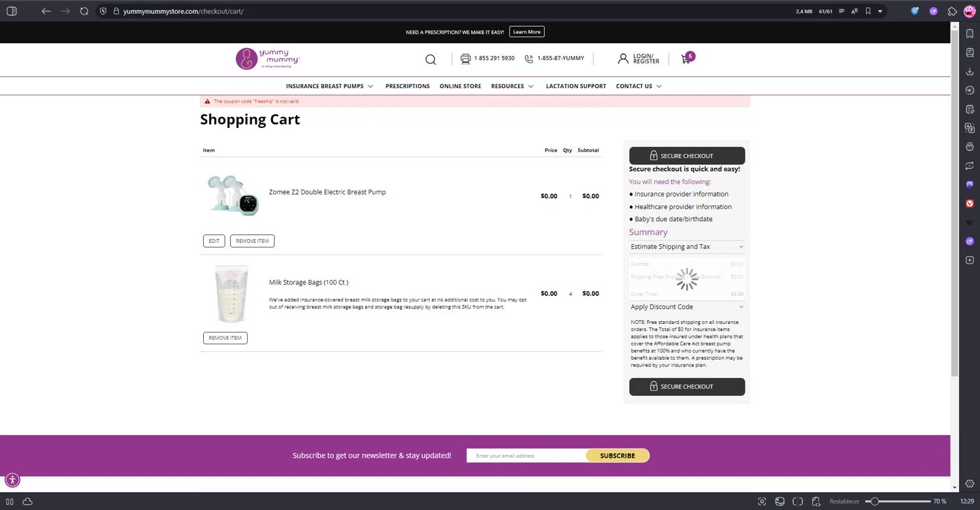
Task: Open the reading list panel icon
Action: point(970,52)
